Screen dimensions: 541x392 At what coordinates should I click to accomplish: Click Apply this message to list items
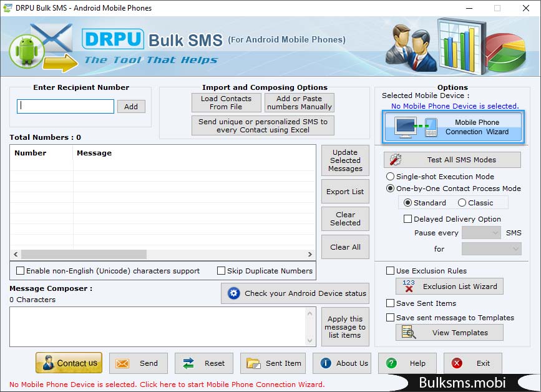click(x=345, y=327)
